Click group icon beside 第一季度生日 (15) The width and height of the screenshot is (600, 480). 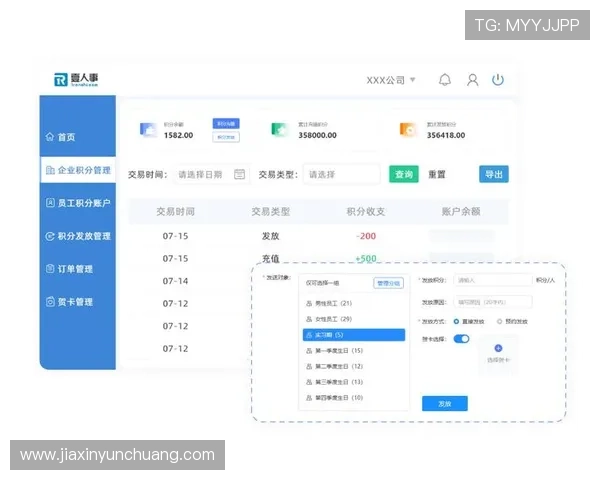309,351
